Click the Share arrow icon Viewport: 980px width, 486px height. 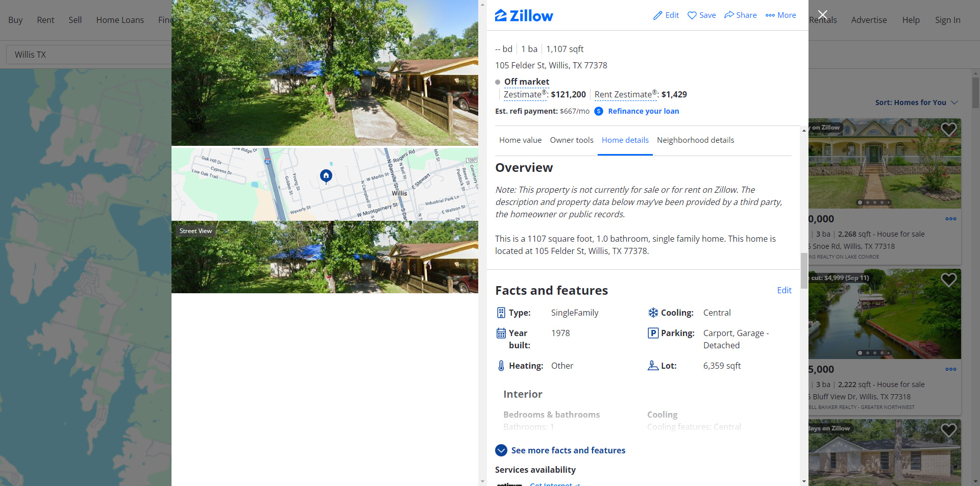click(x=729, y=15)
